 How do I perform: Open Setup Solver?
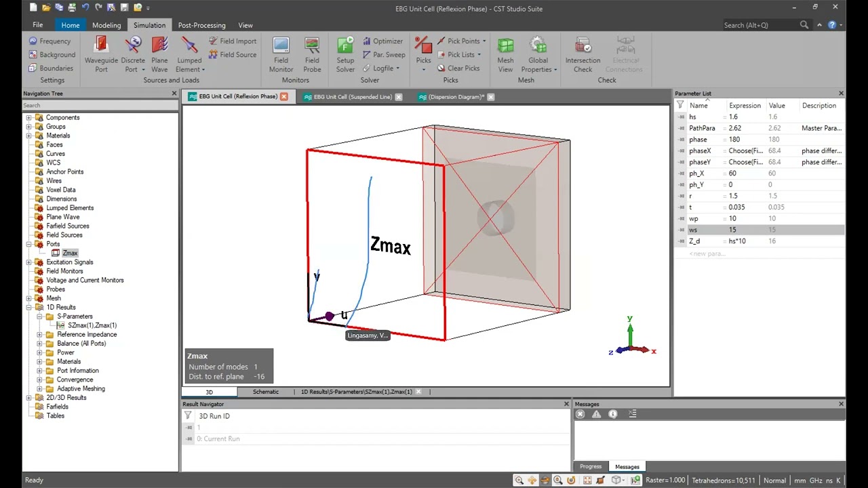coord(345,54)
